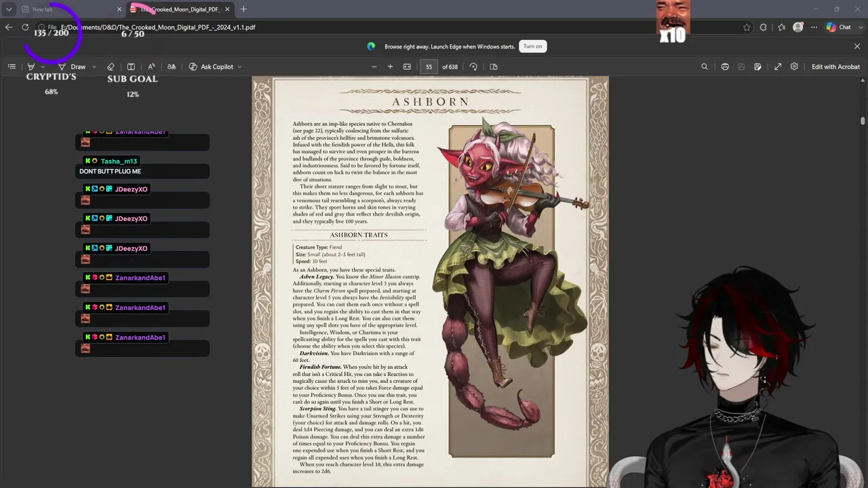Click the Translate icon in the PDF toolbar
The image size is (868, 488).
pos(172,66)
